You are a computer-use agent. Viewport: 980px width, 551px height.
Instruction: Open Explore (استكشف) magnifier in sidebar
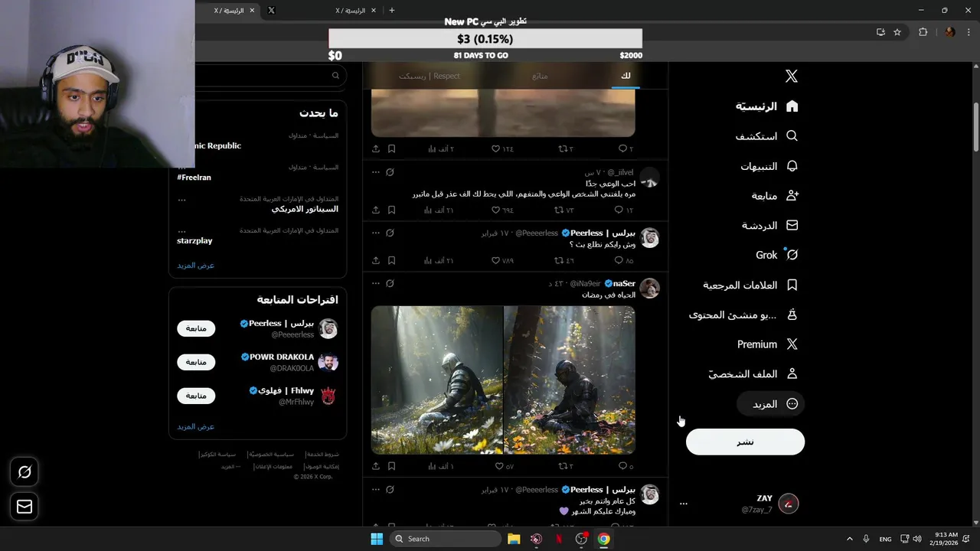[x=792, y=135]
